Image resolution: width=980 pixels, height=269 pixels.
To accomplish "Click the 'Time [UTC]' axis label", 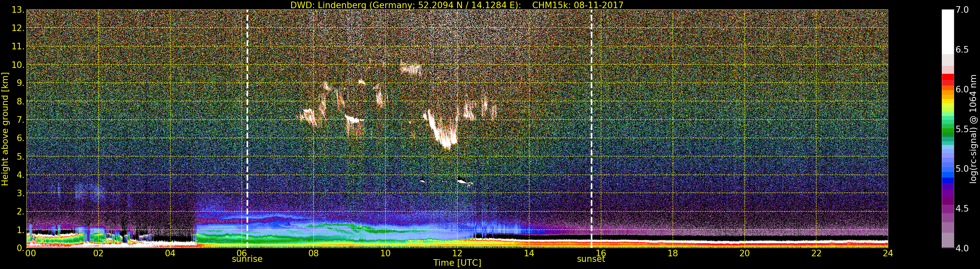I will 457,262.
